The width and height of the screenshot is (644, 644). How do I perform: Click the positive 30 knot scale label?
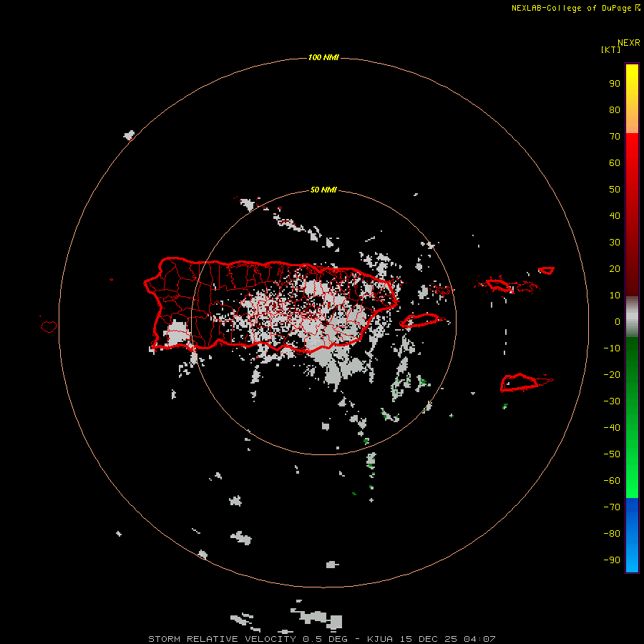(x=615, y=243)
